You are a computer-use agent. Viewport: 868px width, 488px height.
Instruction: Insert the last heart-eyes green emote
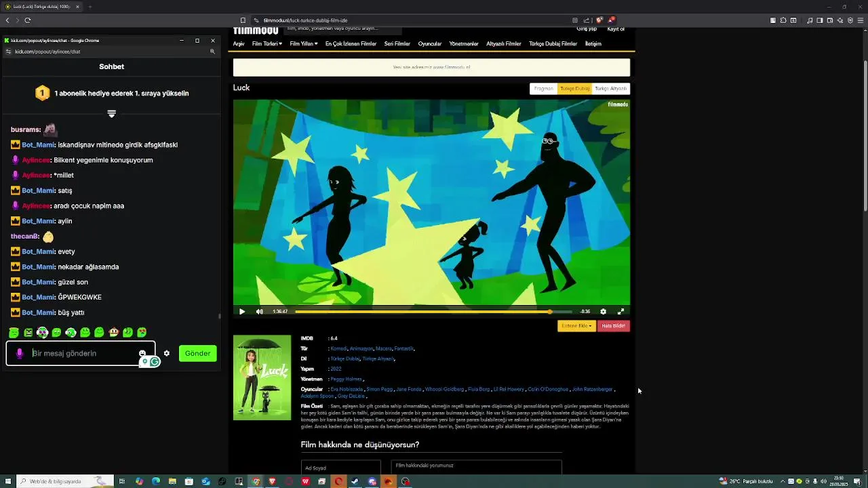pyautogui.click(x=142, y=332)
